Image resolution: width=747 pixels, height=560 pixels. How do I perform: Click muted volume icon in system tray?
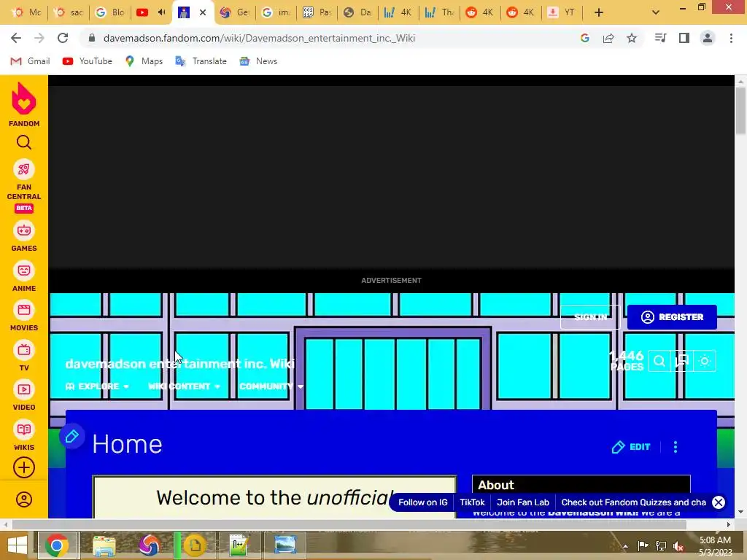(678, 545)
